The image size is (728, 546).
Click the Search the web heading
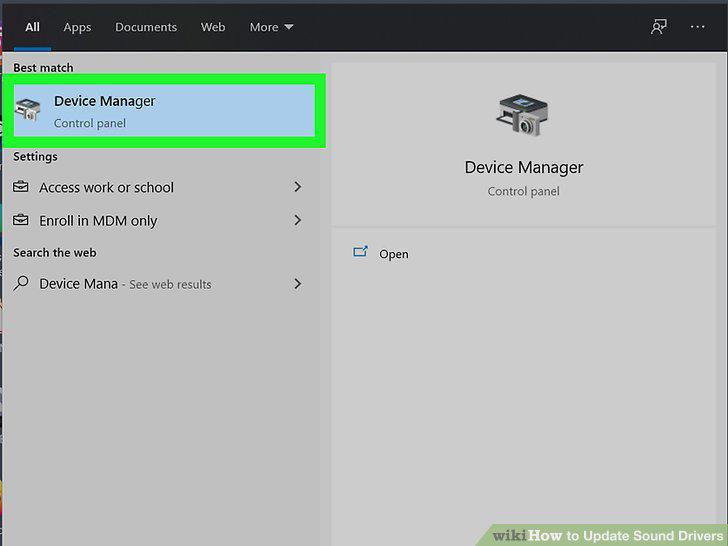pyautogui.click(x=55, y=253)
